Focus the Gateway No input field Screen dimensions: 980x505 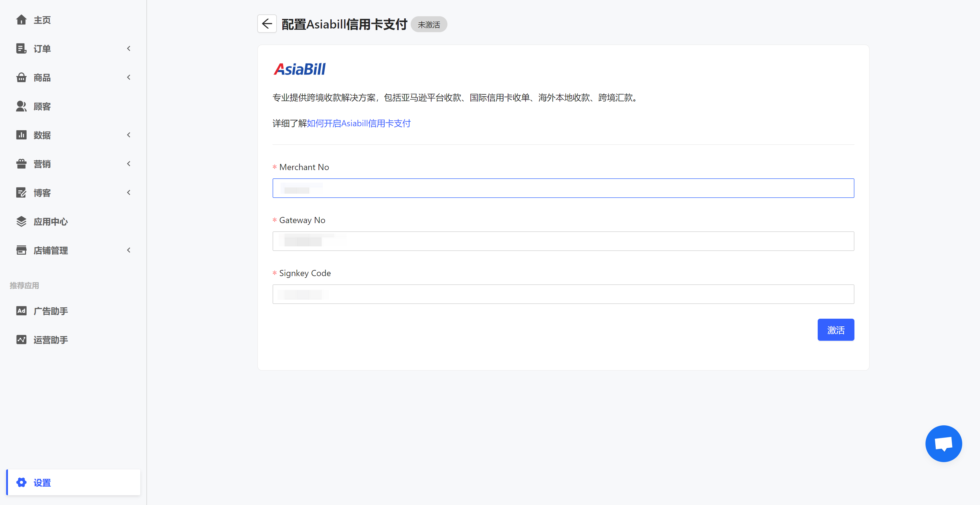coord(563,241)
